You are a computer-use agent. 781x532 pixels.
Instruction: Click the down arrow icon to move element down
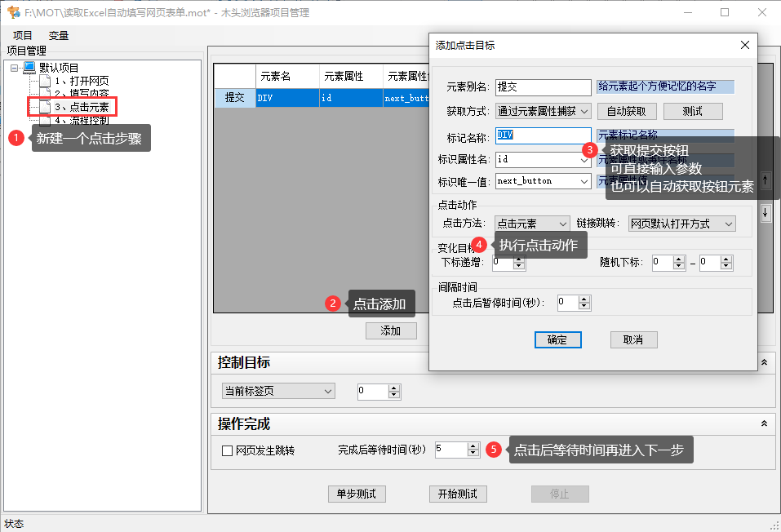coord(765,214)
